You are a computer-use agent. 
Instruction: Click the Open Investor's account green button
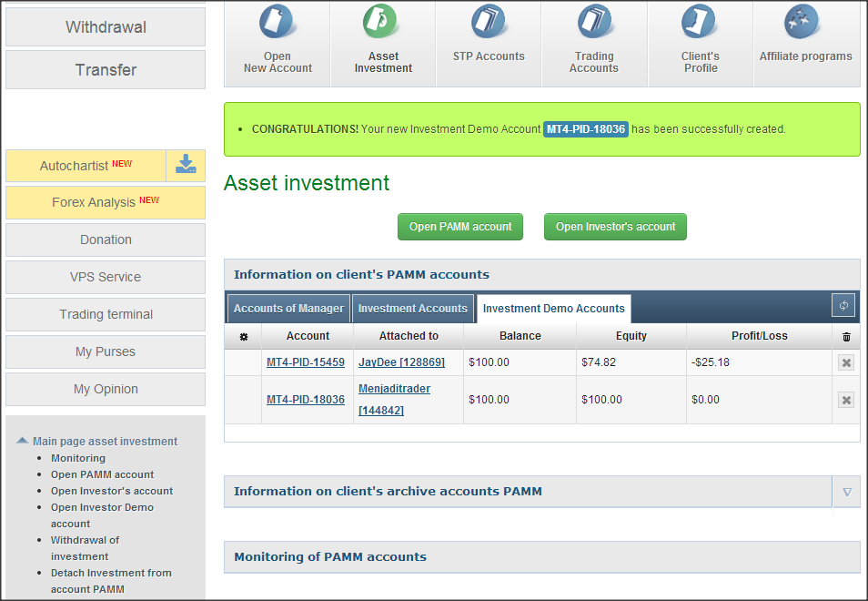[x=615, y=227]
